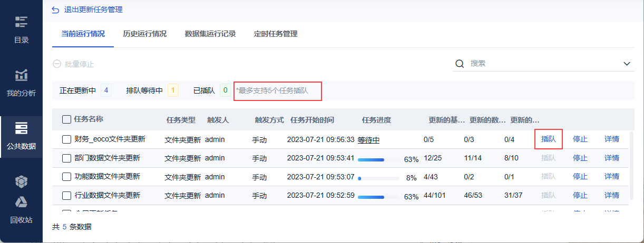
Task: Switch to the 历史运行情况 tab
Action: (144, 34)
